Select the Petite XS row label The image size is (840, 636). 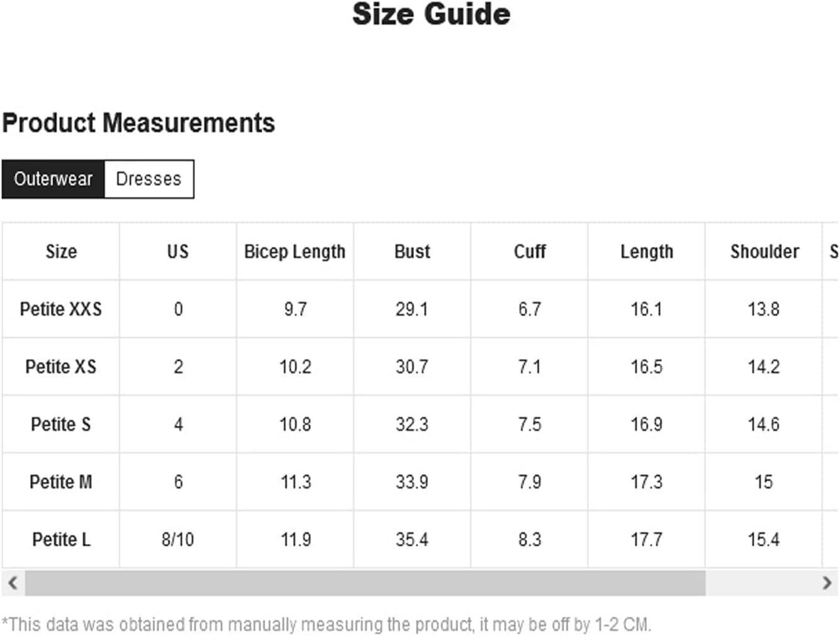tap(61, 367)
